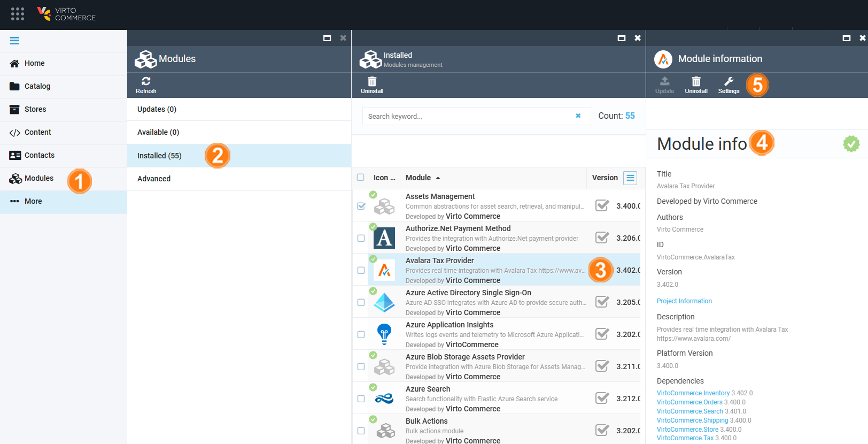Click green verified badge in Module info
868x444 pixels.
pos(851,143)
